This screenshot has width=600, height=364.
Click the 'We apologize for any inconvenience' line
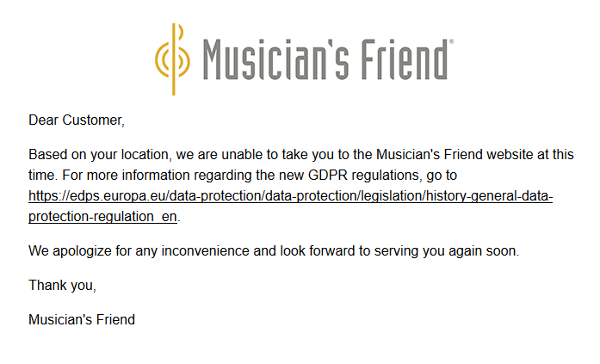tap(274, 250)
